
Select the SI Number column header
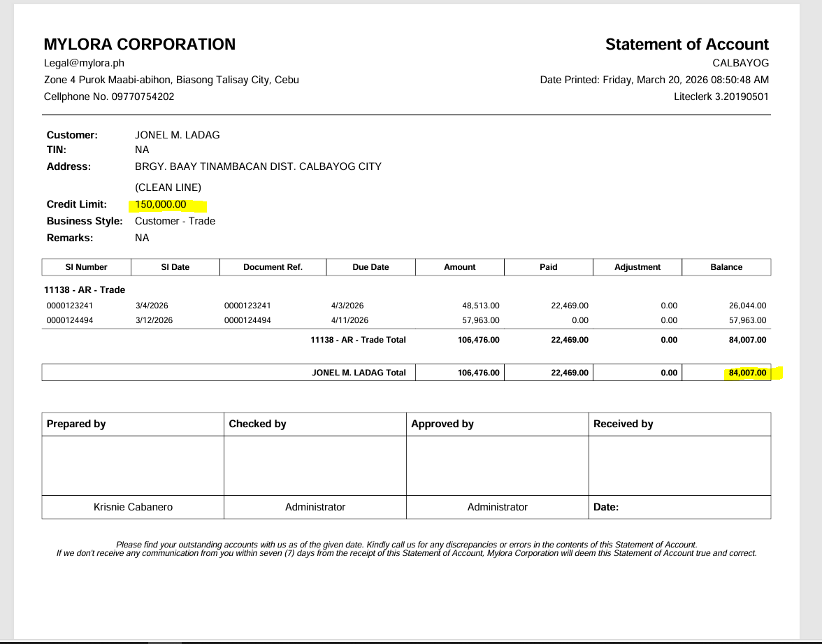[x=86, y=267]
